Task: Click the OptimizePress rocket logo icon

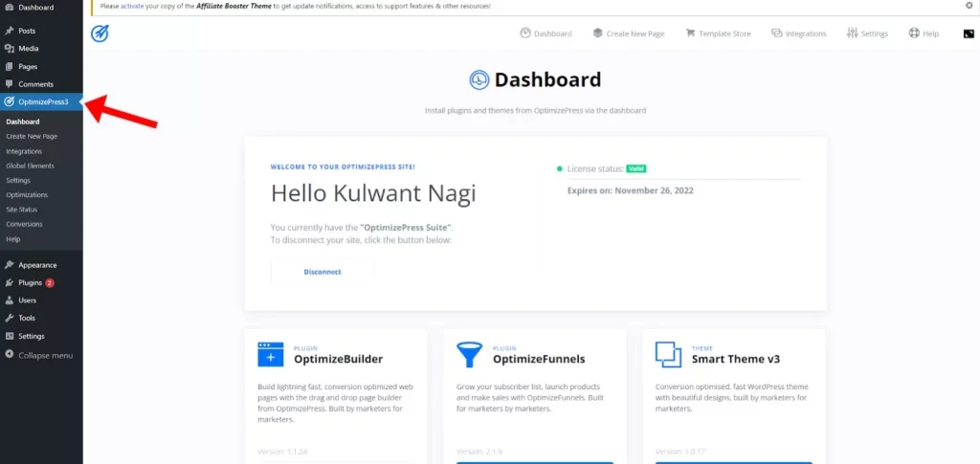Action: [100, 33]
